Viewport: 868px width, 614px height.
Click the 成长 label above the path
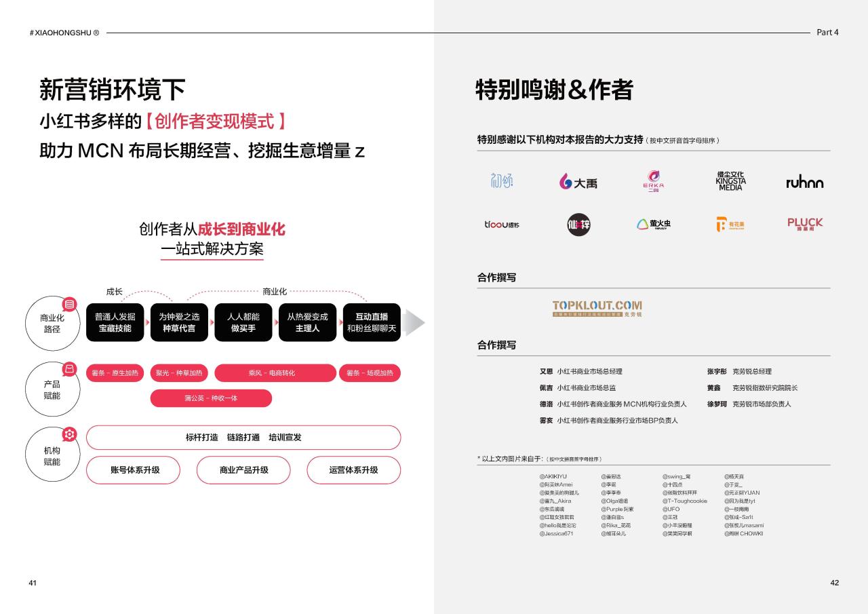pyautogui.click(x=114, y=292)
